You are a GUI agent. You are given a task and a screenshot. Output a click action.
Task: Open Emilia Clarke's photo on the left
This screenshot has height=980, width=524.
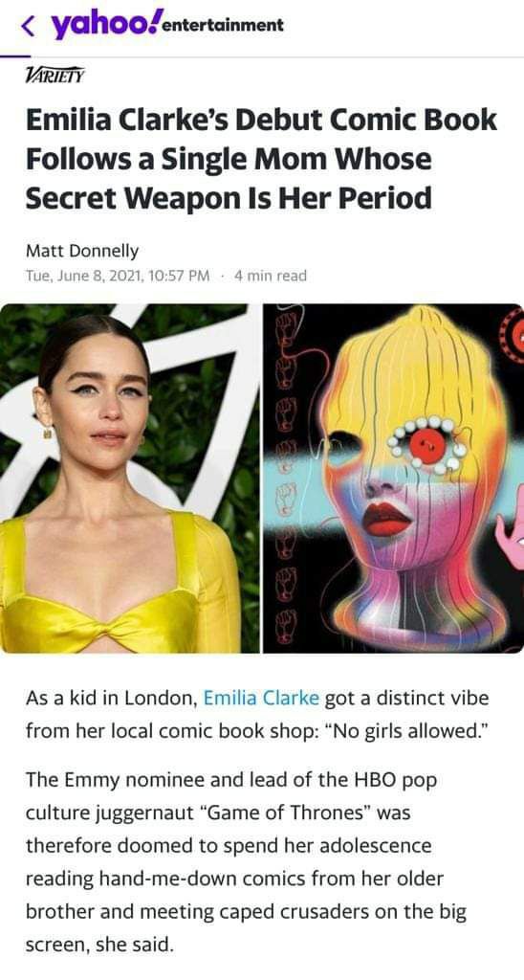pos(129,479)
